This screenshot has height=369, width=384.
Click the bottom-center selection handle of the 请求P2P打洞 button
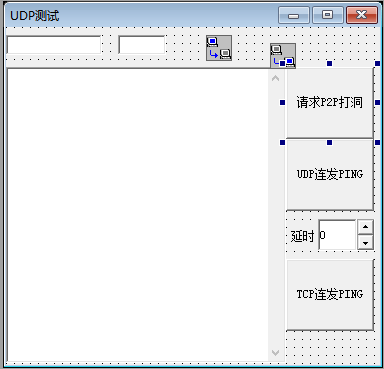click(329, 143)
